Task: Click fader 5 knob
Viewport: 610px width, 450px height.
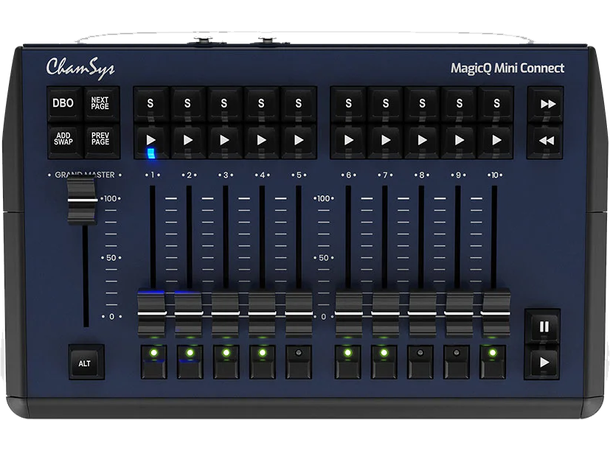Action: [299, 313]
